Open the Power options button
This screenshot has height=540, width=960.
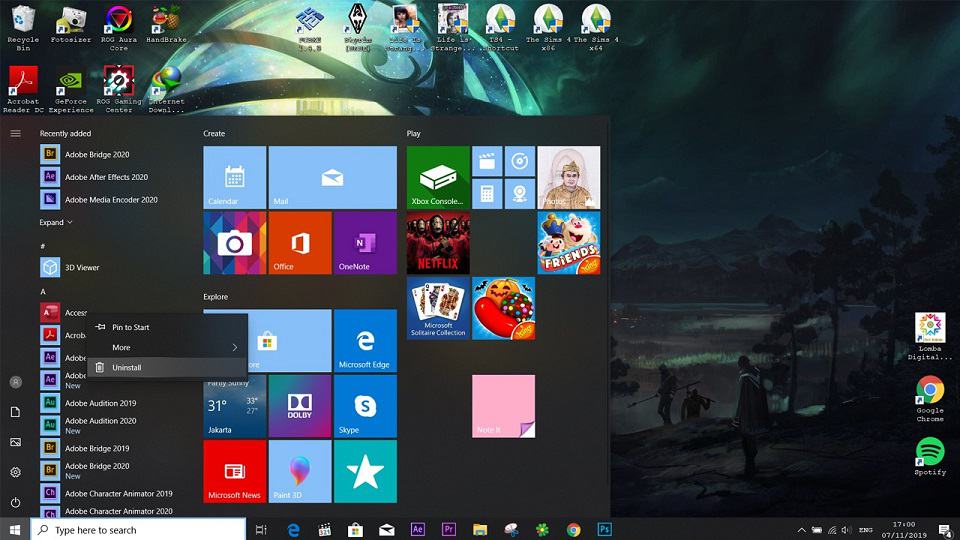click(16, 503)
